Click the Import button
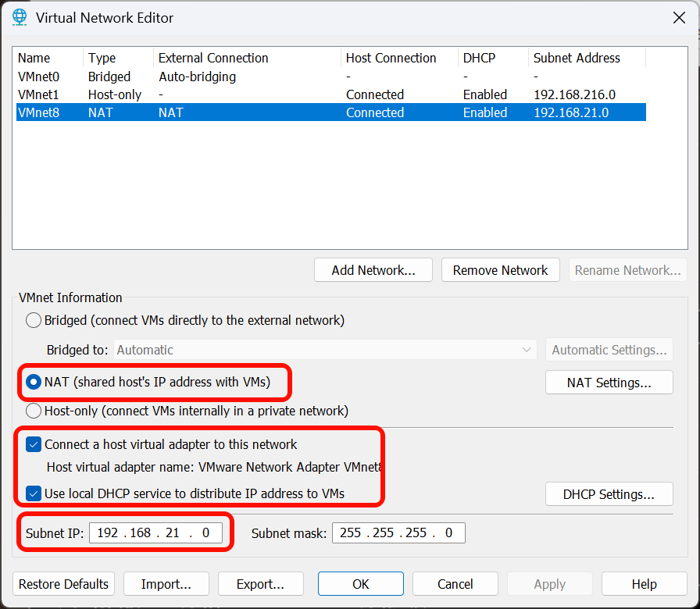The image size is (700, 609). click(166, 583)
